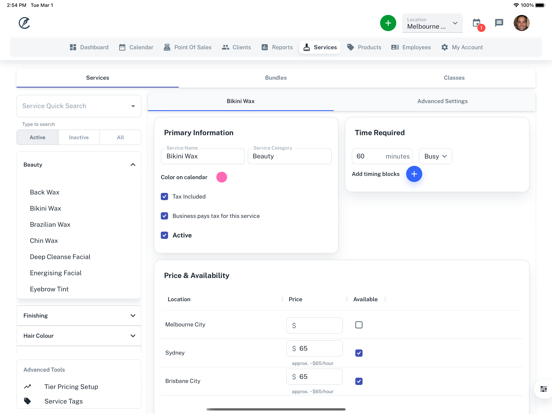Click the floating QR widget icon
Screen dimensions: 552x414
tap(544, 389)
